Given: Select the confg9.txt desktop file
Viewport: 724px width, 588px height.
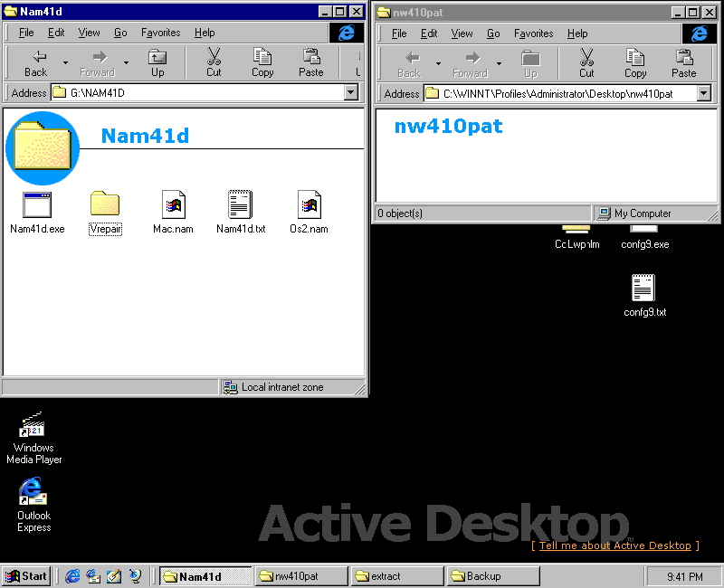Looking at the screenshot, I should point(644,296).
